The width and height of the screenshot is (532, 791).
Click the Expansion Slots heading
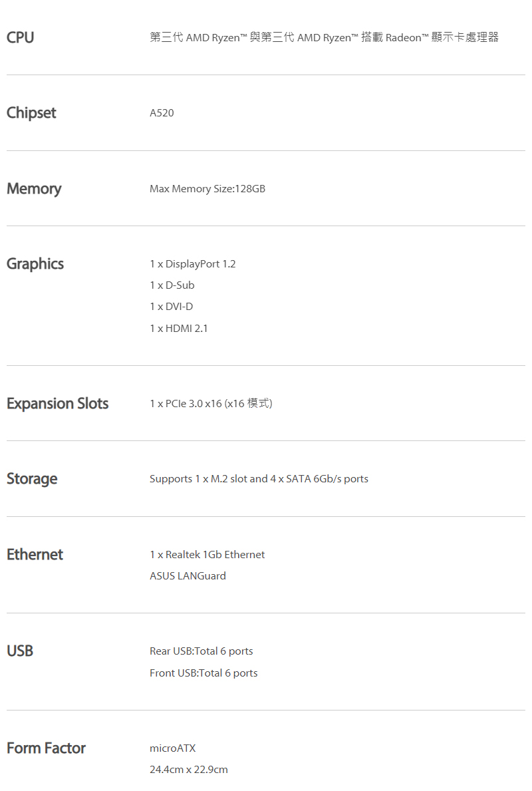click(x=57, y=404)
